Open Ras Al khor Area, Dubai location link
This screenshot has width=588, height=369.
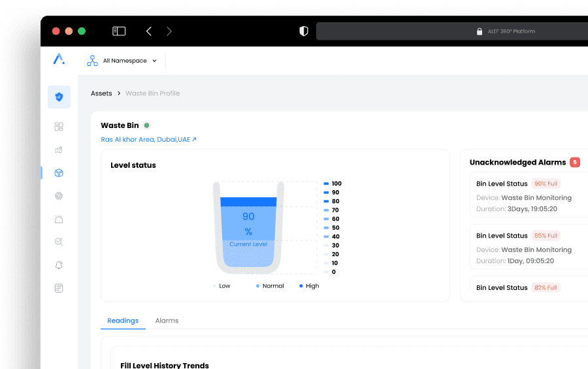coord(148,140)
